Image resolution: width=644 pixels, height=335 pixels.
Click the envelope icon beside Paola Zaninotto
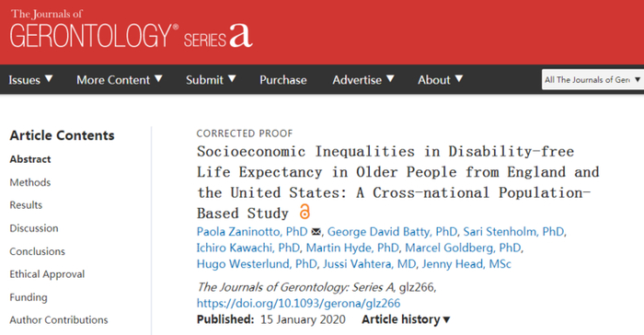click(316, 232)
